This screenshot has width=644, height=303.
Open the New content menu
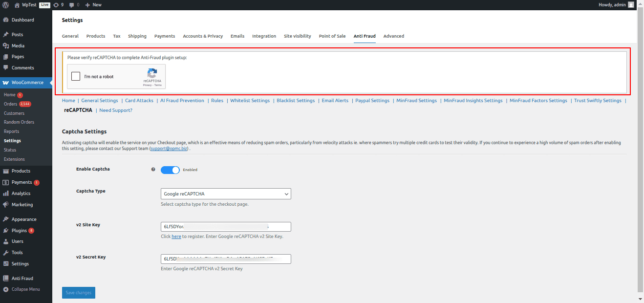[93, 4]
